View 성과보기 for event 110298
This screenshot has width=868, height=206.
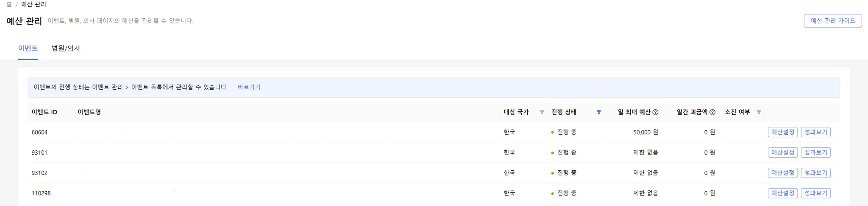point(815,193)
